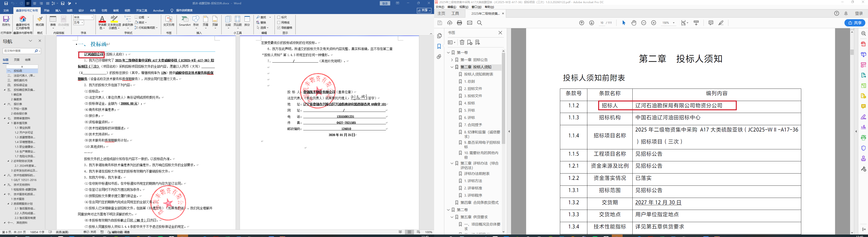Image resolution: width=868 pixels, height=237 pixels.
Task: Click the highlight pen icon in Acrobat
Action: [721, 23]
